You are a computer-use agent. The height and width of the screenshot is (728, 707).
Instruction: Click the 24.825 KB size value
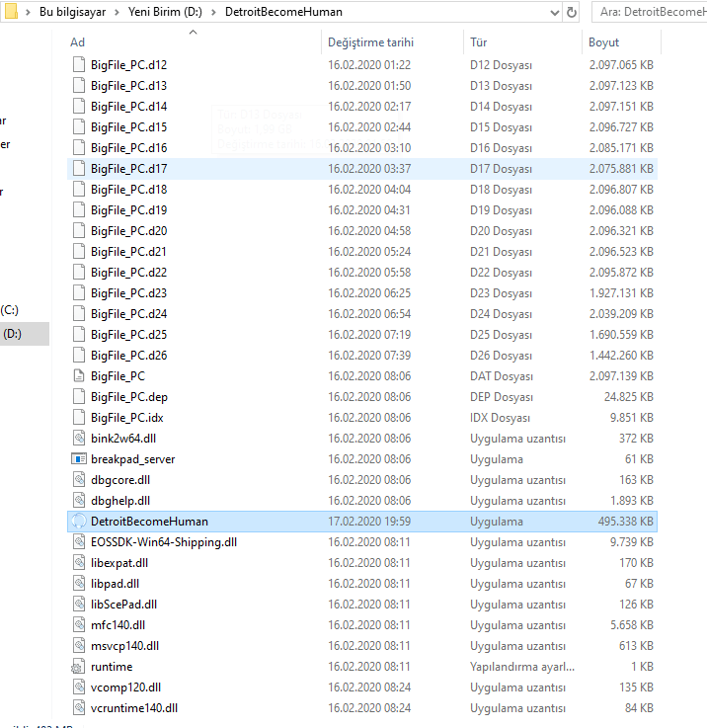click(x=629, y=397)
